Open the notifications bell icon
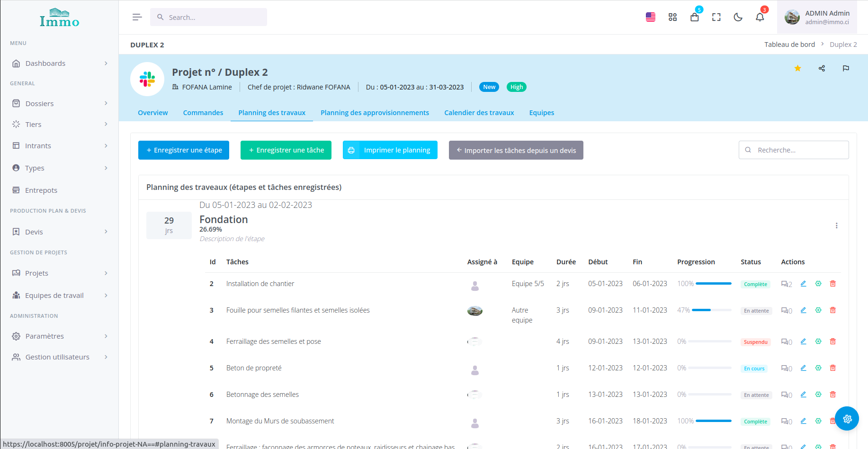The height and width of the screenshot is (449, 868). 760,18
